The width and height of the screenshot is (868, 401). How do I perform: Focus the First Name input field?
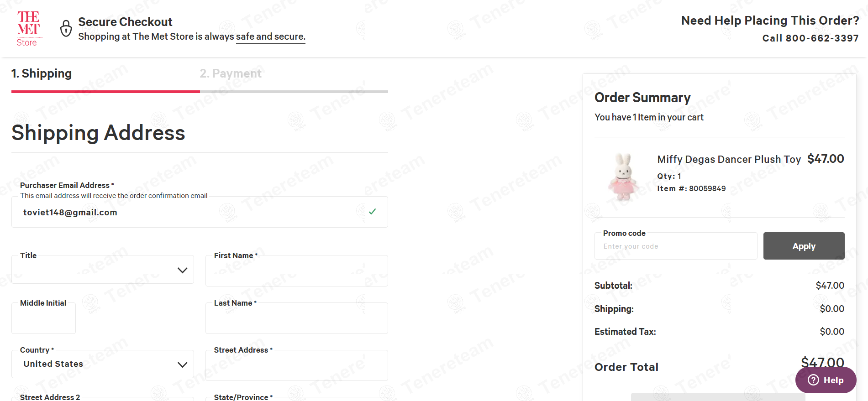[296, 272]
